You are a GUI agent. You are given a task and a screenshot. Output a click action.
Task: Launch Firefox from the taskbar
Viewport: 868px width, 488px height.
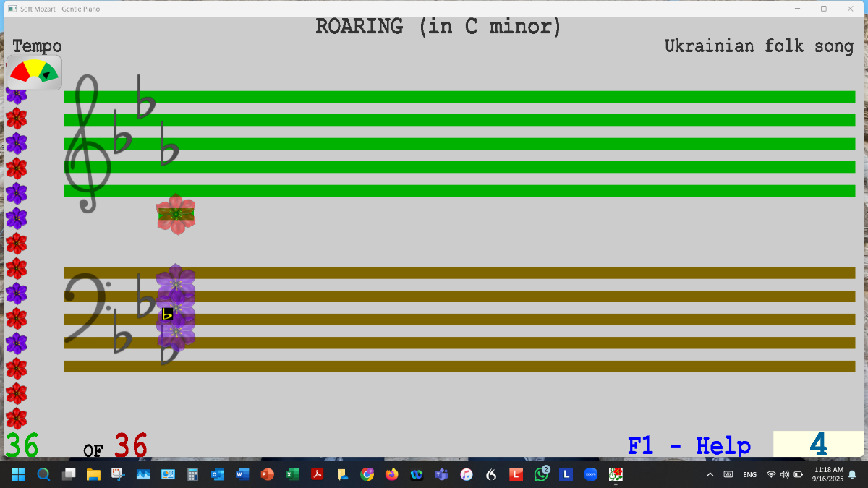click(x=391, y=474)
